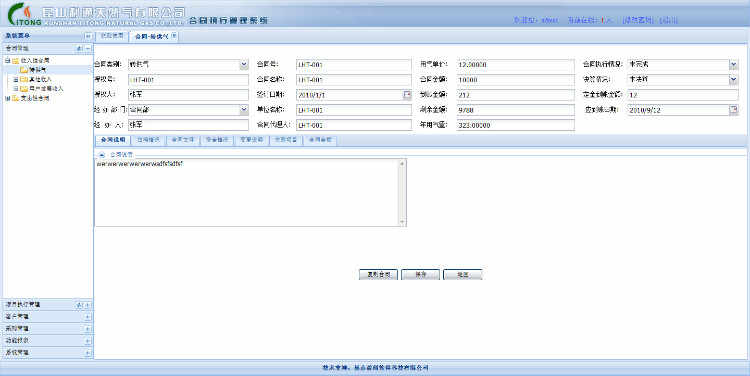Click the bracketed logout link at far right of header

tap(669, 20)
